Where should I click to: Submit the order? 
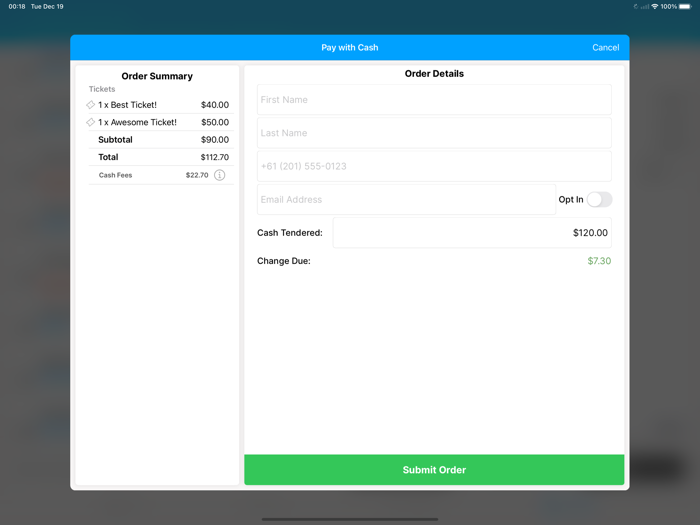pos(434,470)
